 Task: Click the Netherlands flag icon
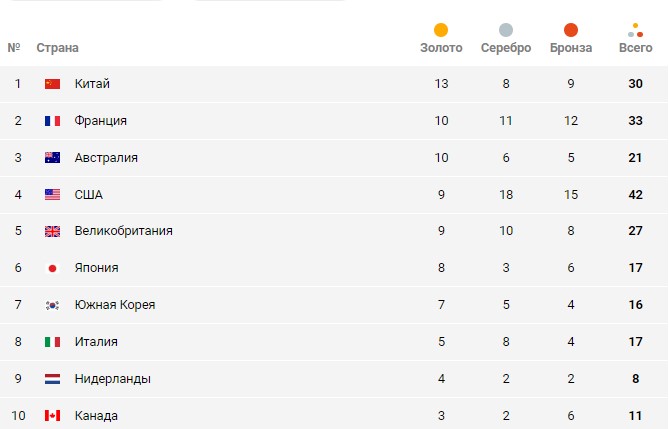(53, 379)
